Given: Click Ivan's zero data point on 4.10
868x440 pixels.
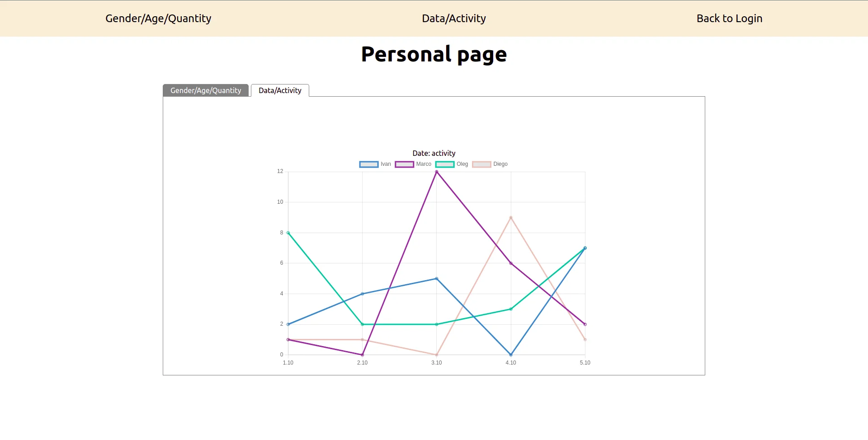Looking at the screenshot, I should [511, 355].
